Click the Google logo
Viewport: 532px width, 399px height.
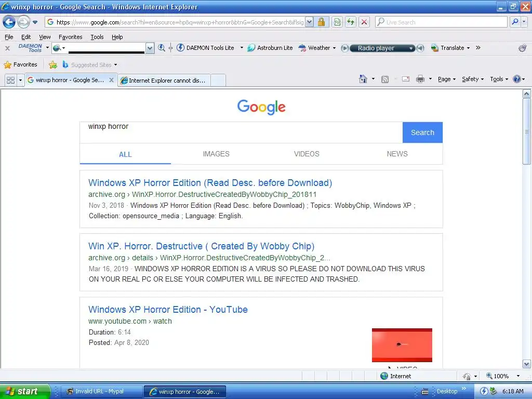pyautogui.click(x=261, y=107)
